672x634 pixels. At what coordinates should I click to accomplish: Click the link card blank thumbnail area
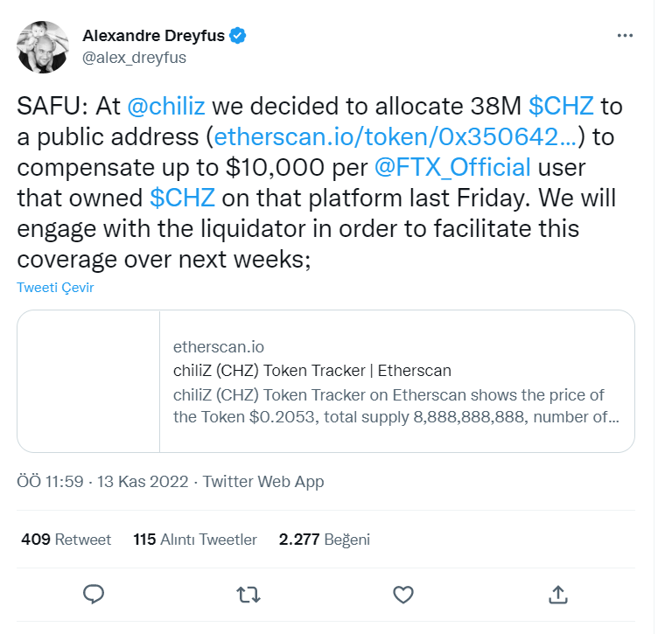pyautogui.click(x=88, y=381)
